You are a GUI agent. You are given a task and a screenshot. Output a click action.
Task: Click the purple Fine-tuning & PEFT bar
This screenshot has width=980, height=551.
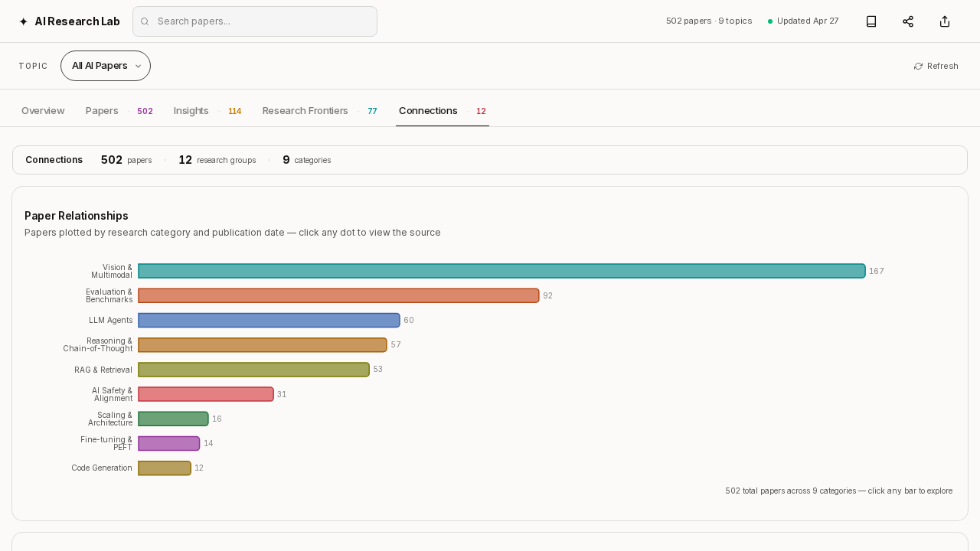(x=168, y=443)
